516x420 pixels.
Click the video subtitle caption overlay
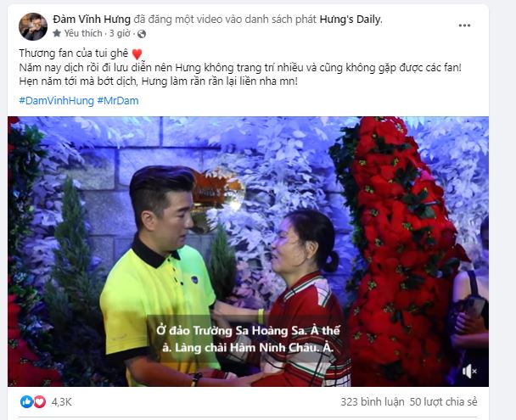pos(248,339)
